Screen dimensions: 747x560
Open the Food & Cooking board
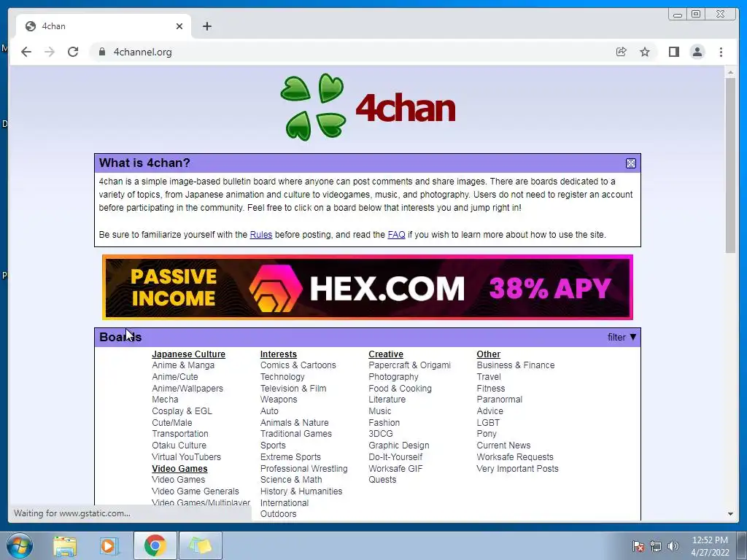click(x=400, y=389)
